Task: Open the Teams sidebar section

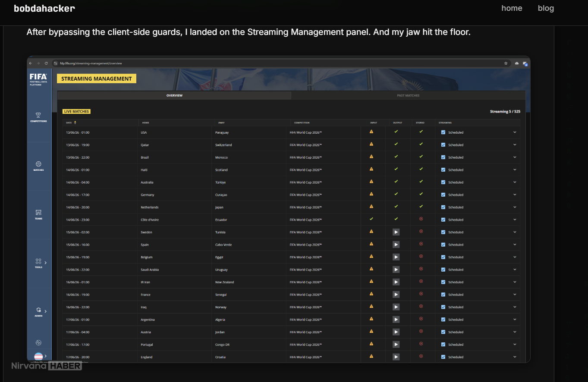Action: pyautogui.click(x=38, y=215)
